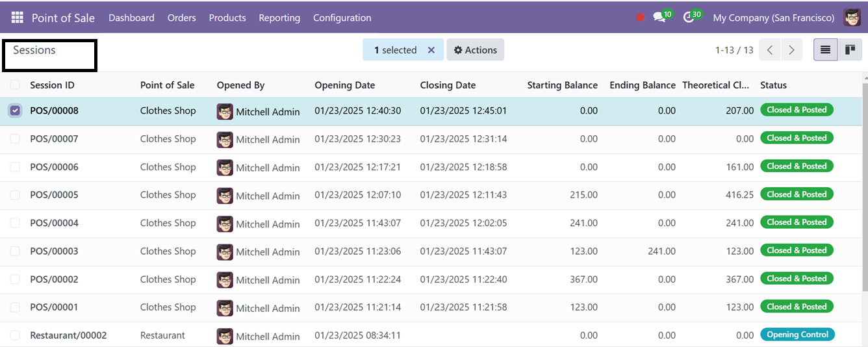Switch to list view icon
The width and height of the screenshot is (868, 347).
(x=825, y=50)
